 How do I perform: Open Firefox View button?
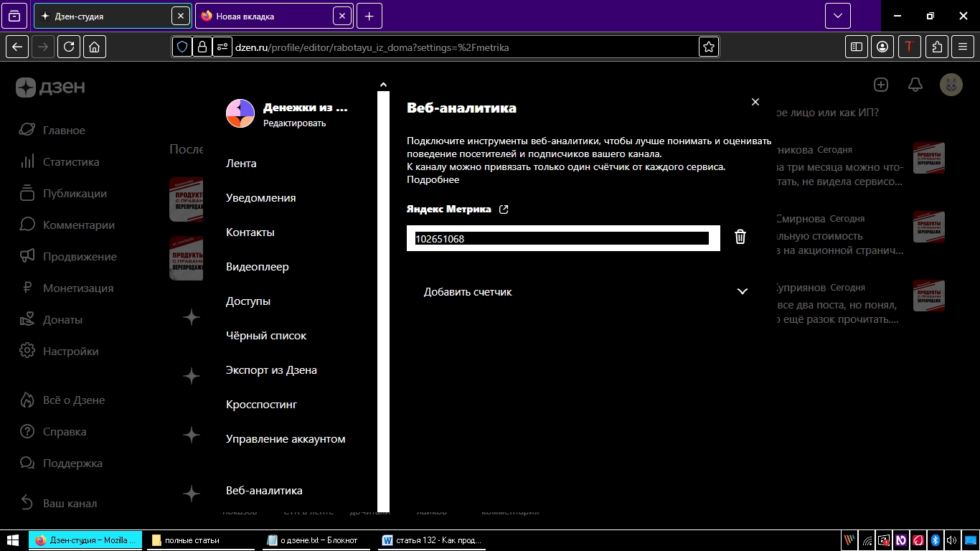click(15, 16)
